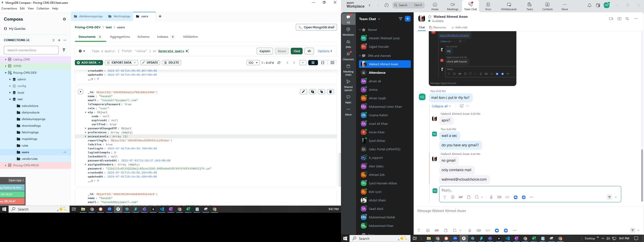Edit the Haseeb77 document with pencil icon
This screenshot has width=644, height=242.
[x=303, y=92]
